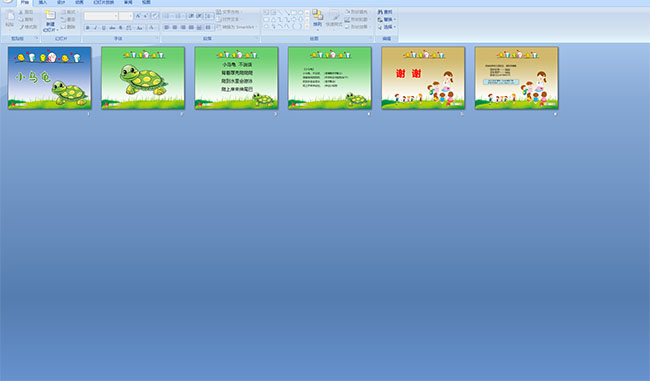
Task: Click the Office round button
Action: click(x=7, y=1)
